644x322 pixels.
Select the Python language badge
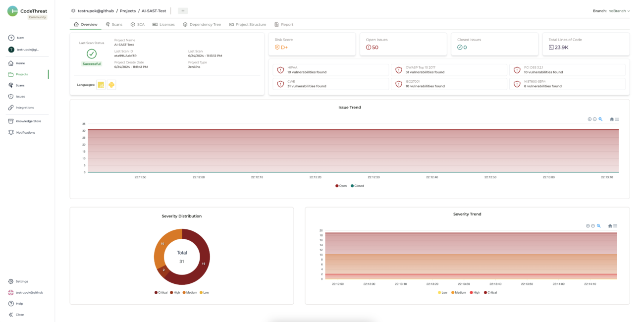click(112, 85)
